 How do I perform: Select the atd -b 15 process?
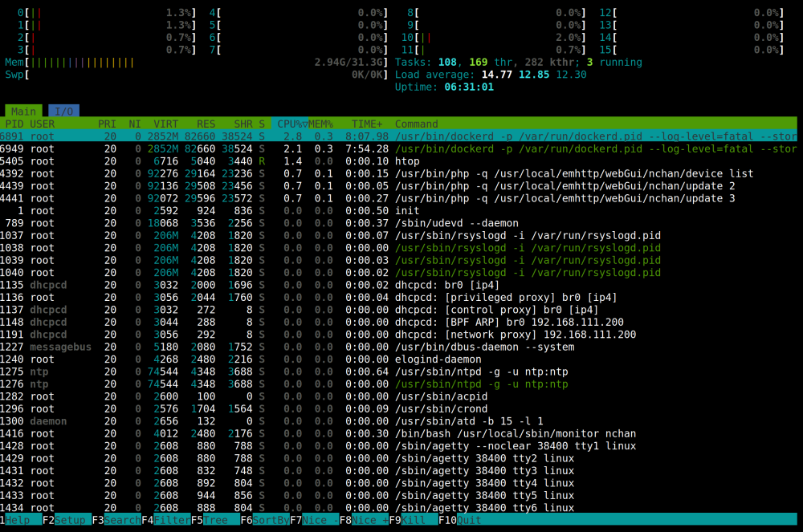coord(398,421)
